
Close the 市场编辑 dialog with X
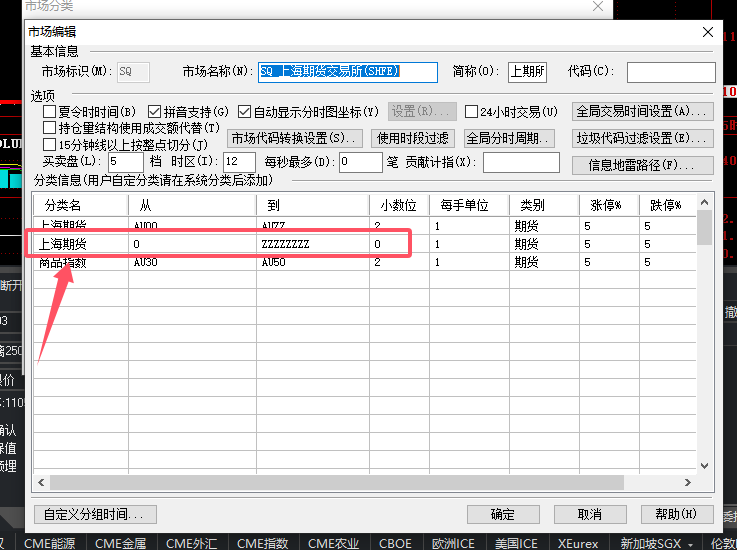[x=707, y=32]
